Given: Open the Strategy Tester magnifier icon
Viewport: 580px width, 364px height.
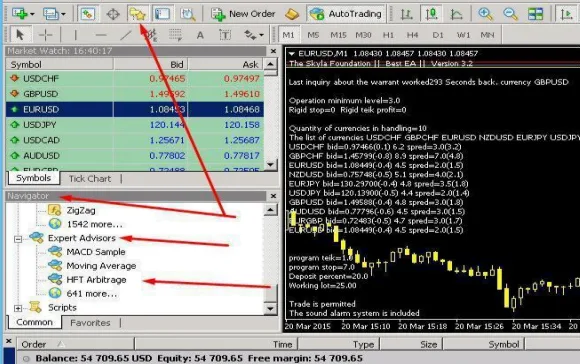Looking at the screenshot, I should [188, 14].
